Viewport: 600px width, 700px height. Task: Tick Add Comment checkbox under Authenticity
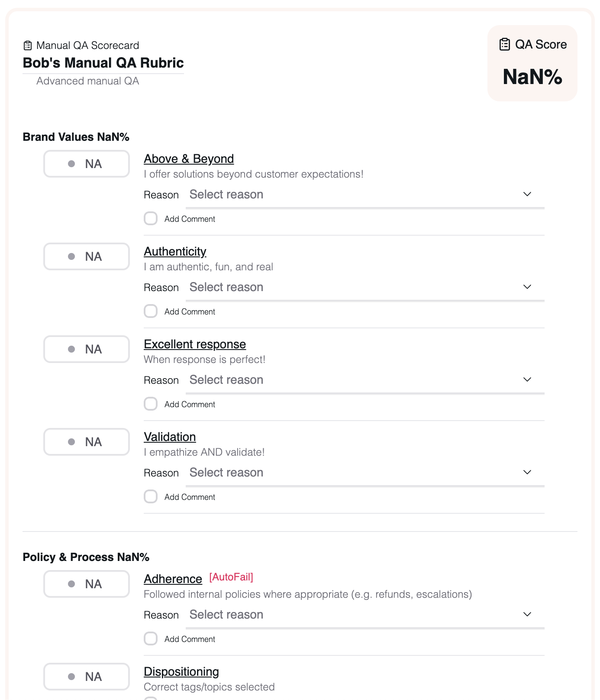pyautogui.click(x=151, y=311)
